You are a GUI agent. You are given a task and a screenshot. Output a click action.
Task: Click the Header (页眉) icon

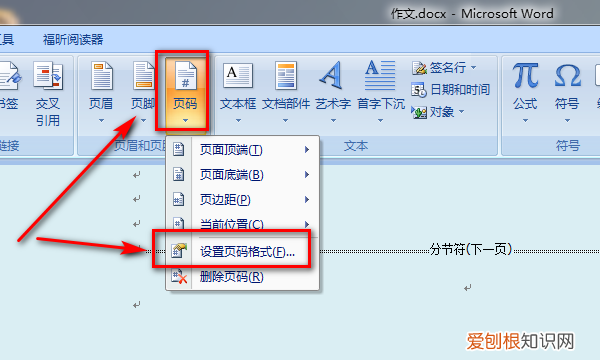click(x=102, y=76)
